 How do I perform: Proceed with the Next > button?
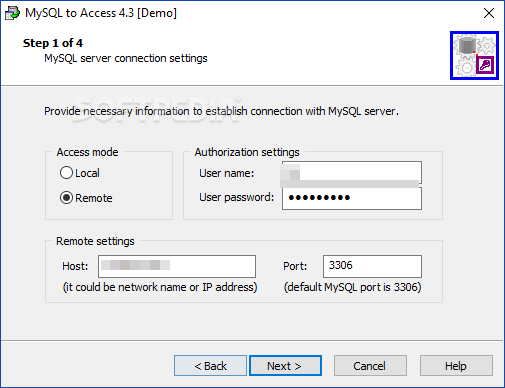tap(285, 366)
